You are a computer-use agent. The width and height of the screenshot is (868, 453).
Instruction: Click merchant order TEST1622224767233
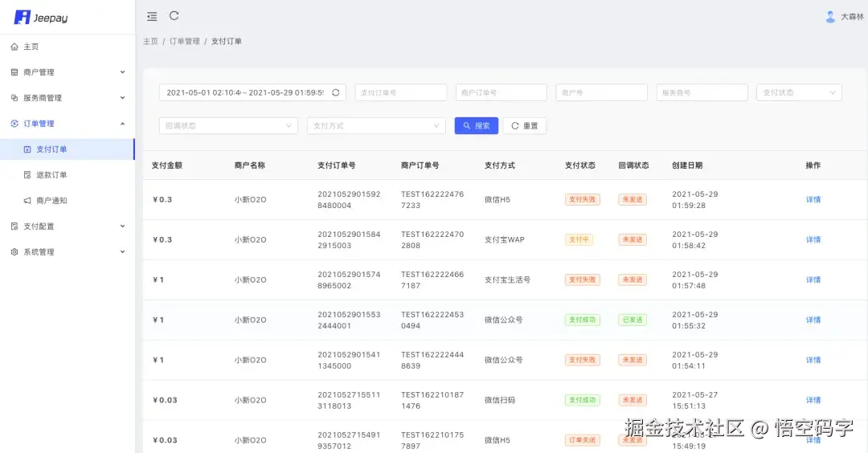432,200
